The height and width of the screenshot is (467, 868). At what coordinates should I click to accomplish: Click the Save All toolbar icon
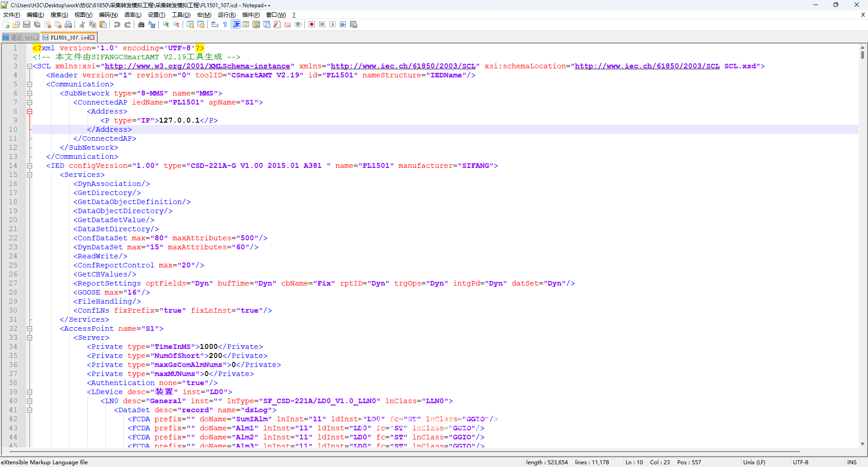click(37, 24)
